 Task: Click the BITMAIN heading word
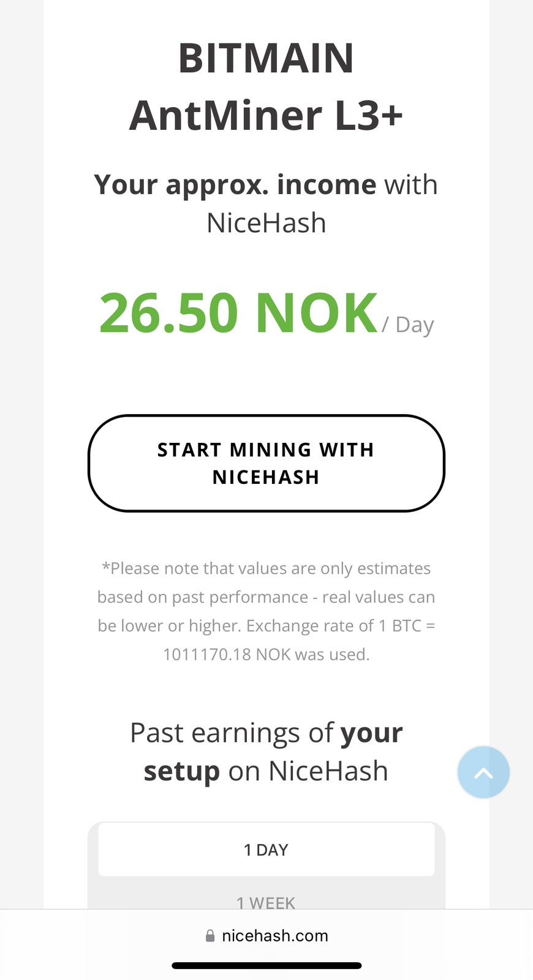266,58
